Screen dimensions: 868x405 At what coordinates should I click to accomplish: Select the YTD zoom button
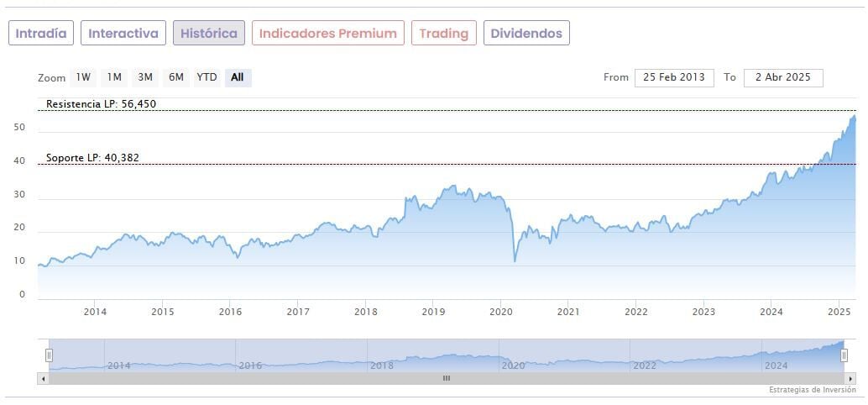coord(207,77)
